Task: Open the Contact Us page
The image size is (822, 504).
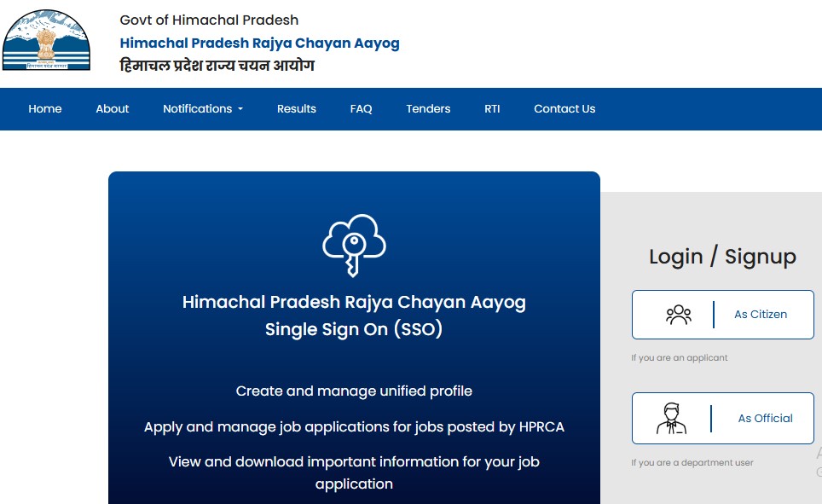Action: click(x=564, y=108)
